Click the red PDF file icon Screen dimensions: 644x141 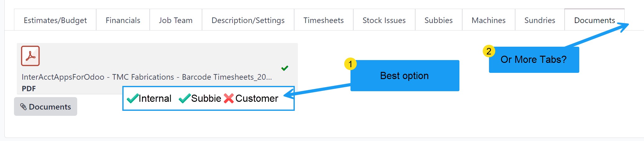[30, 56]
